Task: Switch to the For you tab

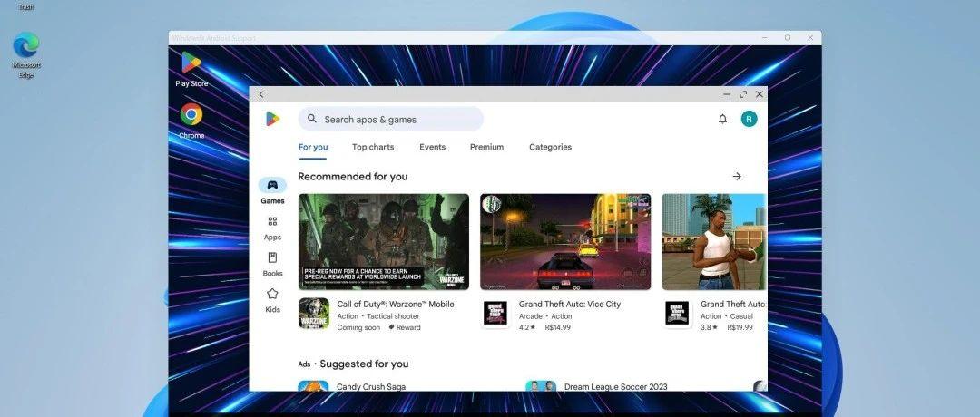Action: [x=313, y=148]
